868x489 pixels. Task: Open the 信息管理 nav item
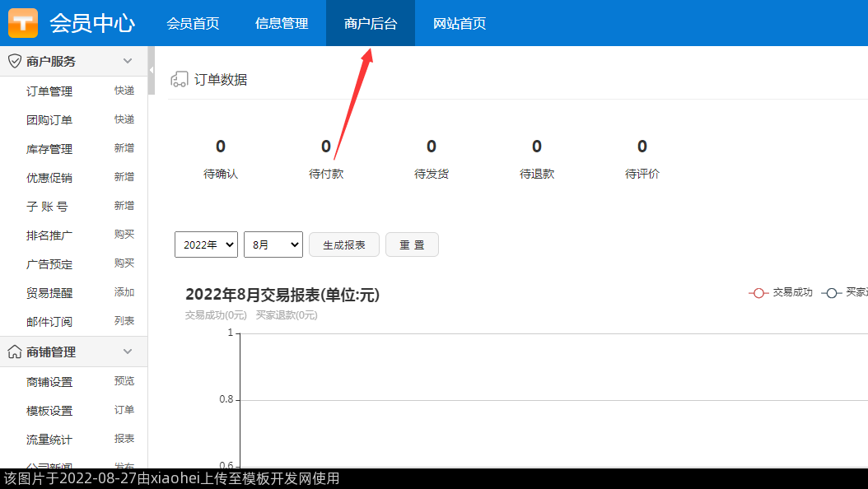point(282,23)
